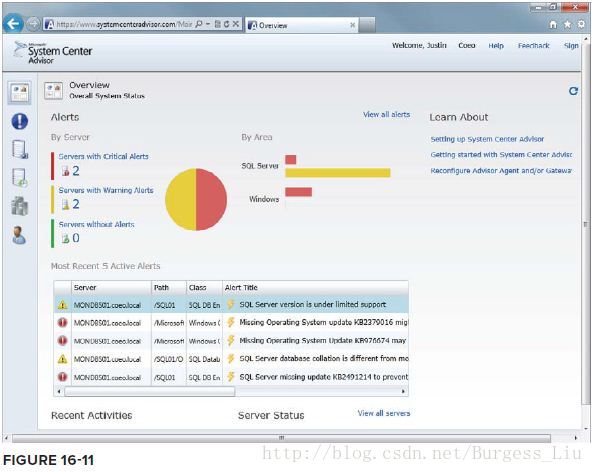Open 'Reconfigure Advisor Agent and/or Gateway' link
The height and width of the screenshot is (473, 593).
point(501,171)
